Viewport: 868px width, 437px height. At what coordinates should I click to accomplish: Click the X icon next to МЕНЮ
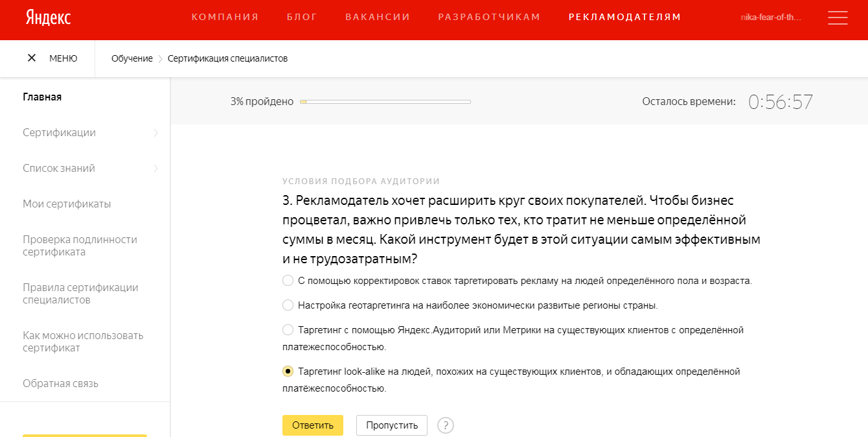pyautogui.click(x=31, y=58)
